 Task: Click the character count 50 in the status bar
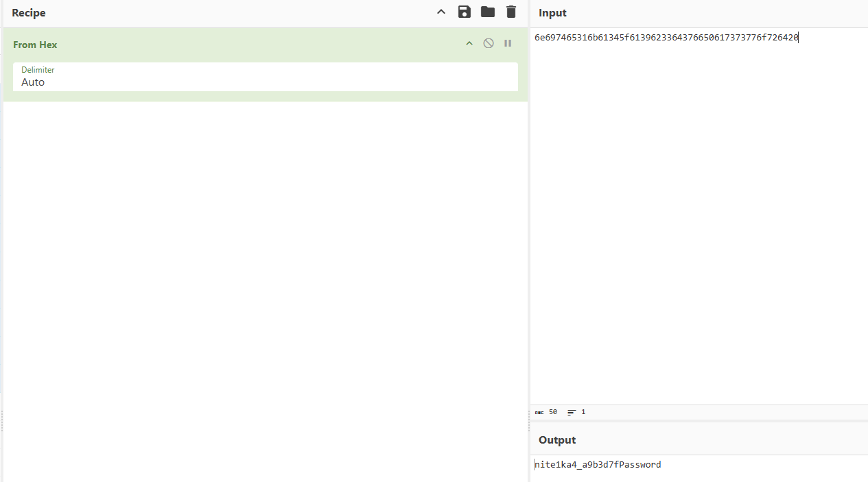click(553, 412)
